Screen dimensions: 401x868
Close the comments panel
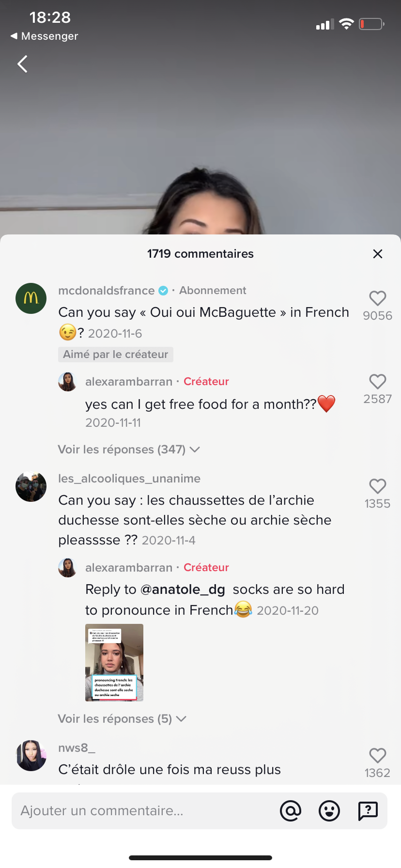coord(378,254)
